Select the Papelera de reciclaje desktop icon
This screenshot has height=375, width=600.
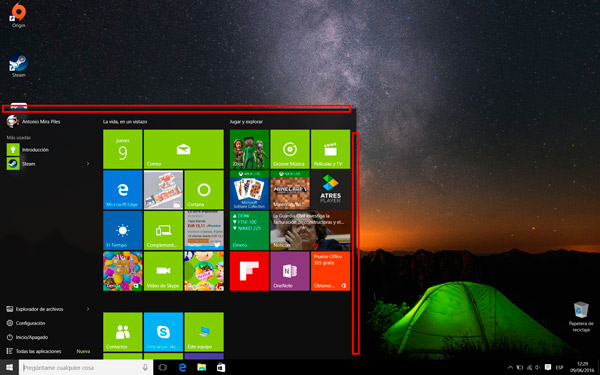pyautogui.click(x=581, y=316)
